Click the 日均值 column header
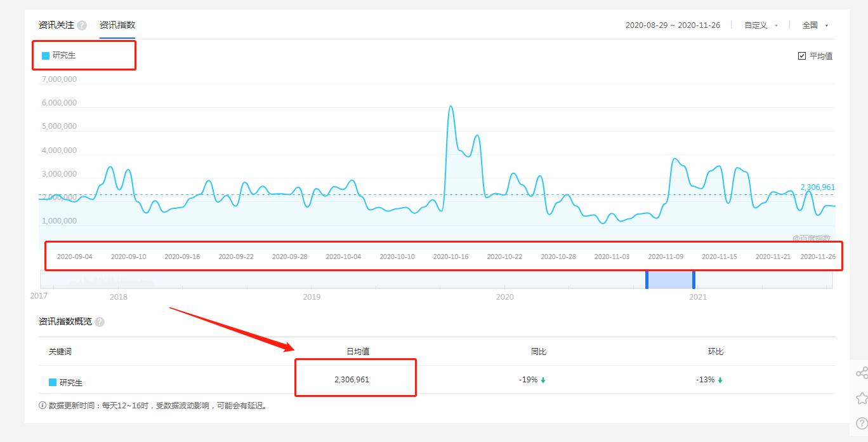 point(358,351)
